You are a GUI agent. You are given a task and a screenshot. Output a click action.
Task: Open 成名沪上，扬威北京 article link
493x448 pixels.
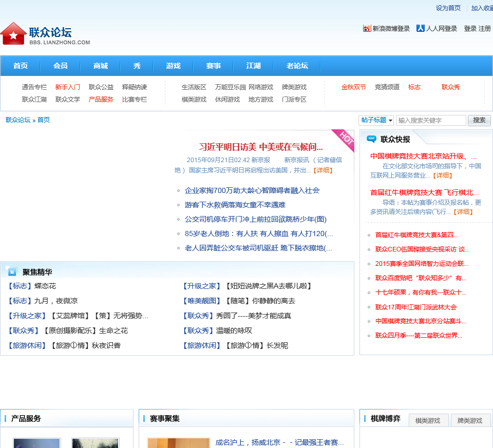point(279,442)
